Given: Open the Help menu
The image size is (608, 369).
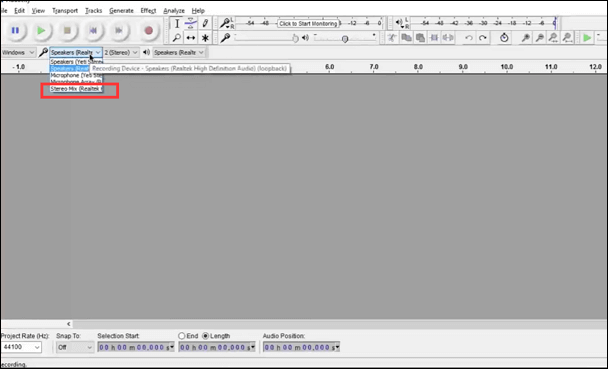Looking at the screenshot, I should 198,10.
